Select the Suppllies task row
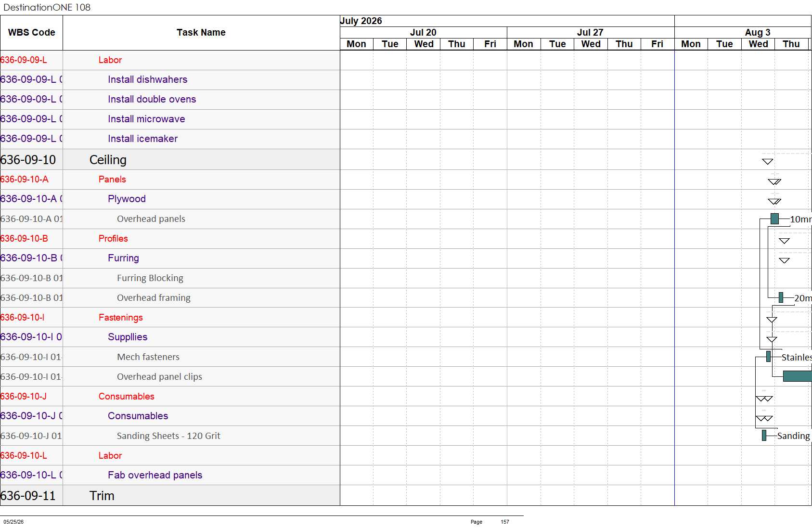 click(170, 337)
